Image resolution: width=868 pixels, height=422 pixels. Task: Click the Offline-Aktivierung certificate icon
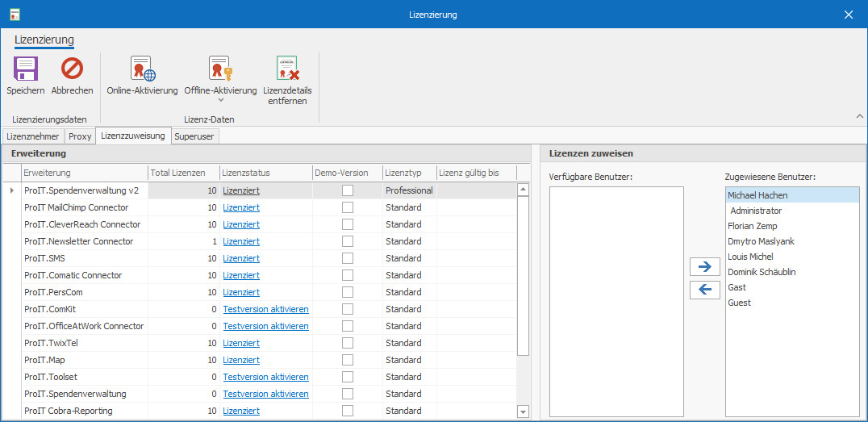coord(220,69)
